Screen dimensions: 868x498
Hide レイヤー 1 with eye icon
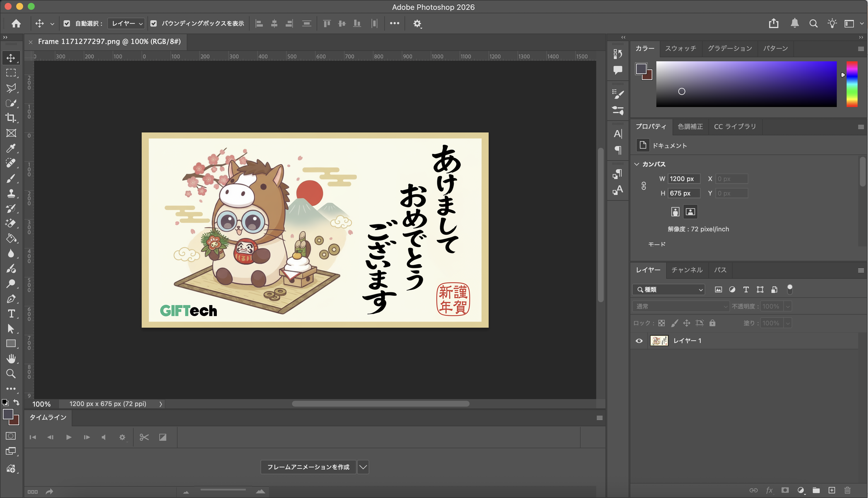coord(639,341)
